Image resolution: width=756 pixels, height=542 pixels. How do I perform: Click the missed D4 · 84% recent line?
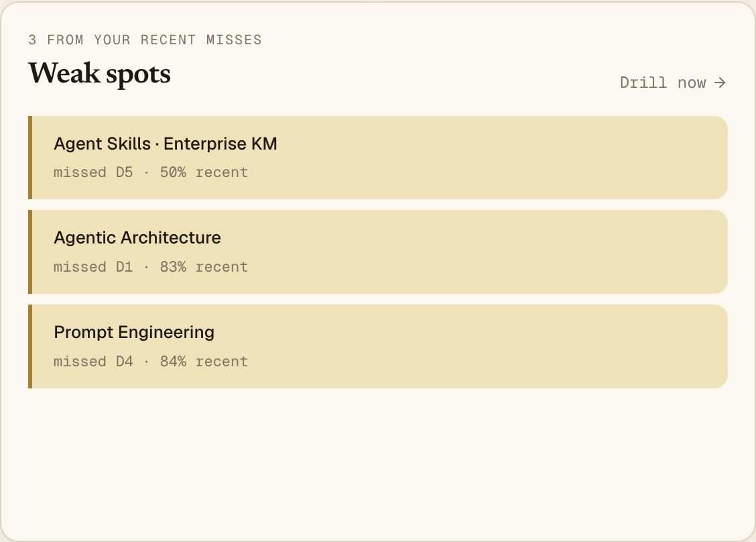coord(151,362)
